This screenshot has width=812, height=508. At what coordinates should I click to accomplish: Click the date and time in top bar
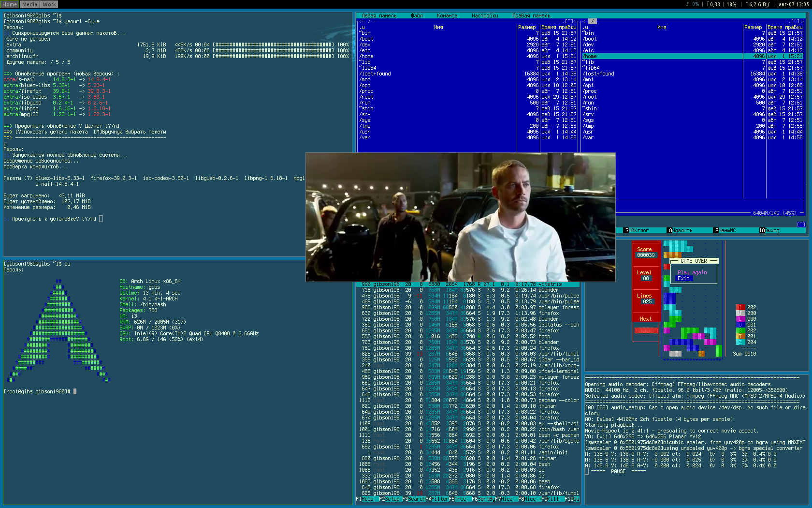point(794,4)
